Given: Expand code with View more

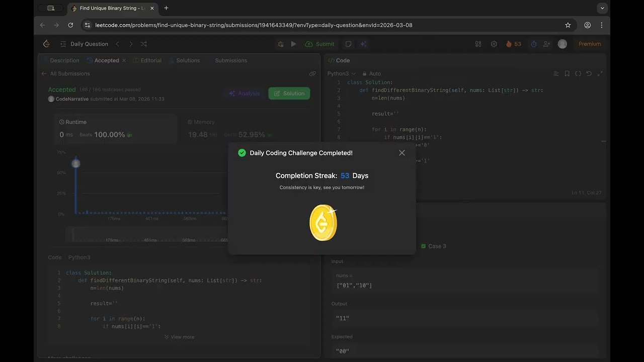Looking at the screenshot, I should [179, 337].
